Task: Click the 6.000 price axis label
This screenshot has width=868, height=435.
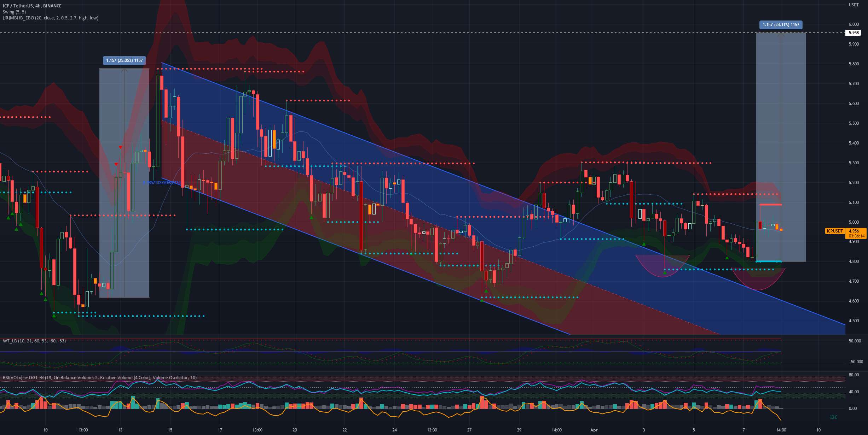Action: click(853, 24)
